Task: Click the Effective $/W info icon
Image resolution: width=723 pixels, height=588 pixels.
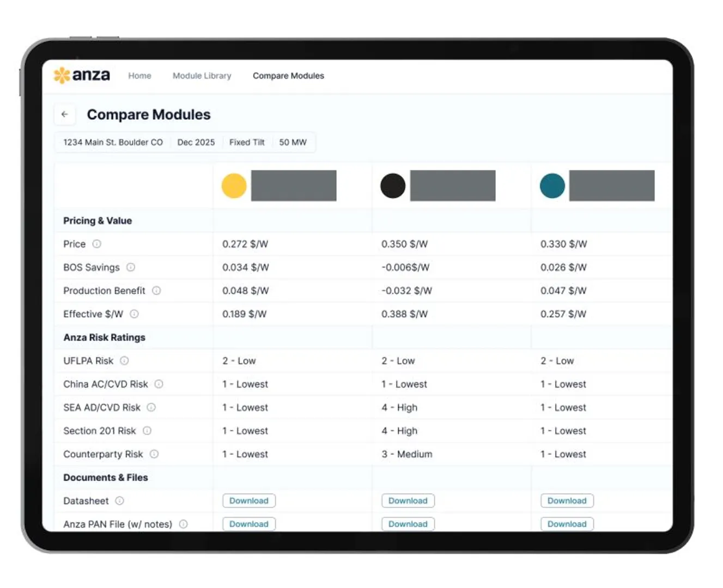Action: click(x=133, y=314)
